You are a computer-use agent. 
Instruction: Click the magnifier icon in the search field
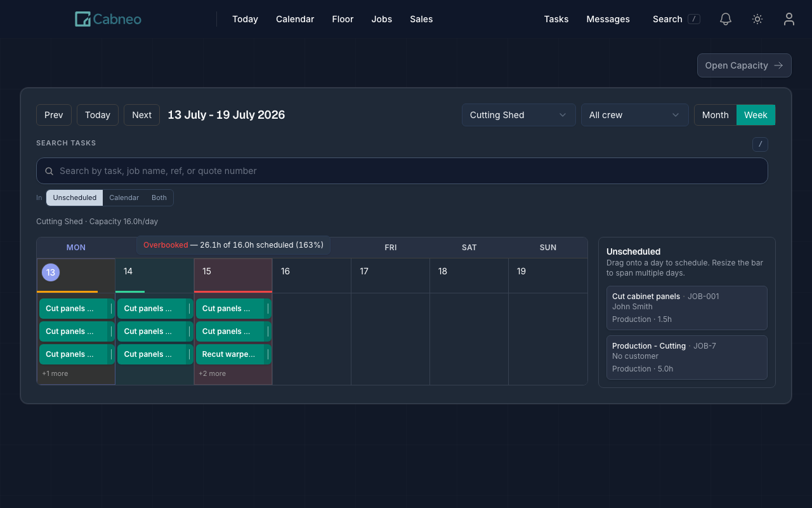[x=49, y=171]
